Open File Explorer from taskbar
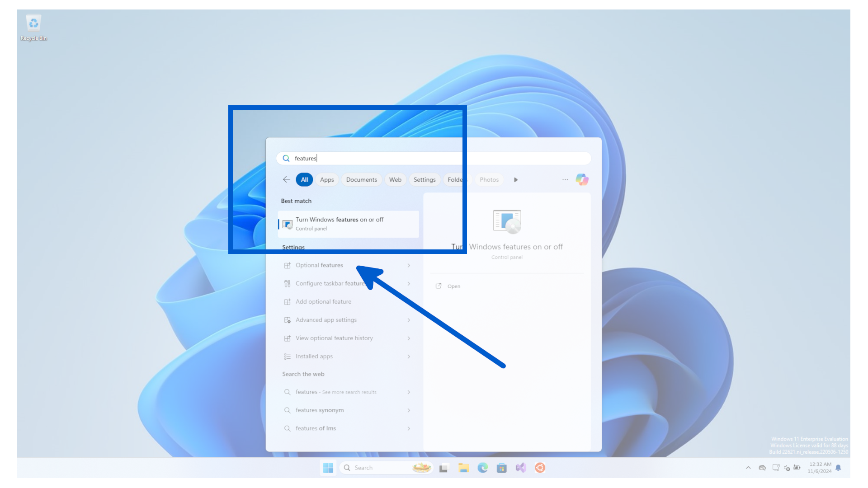The width and height of the screenshot is (868, 488). pyautogui.click(x=463, y=468)
